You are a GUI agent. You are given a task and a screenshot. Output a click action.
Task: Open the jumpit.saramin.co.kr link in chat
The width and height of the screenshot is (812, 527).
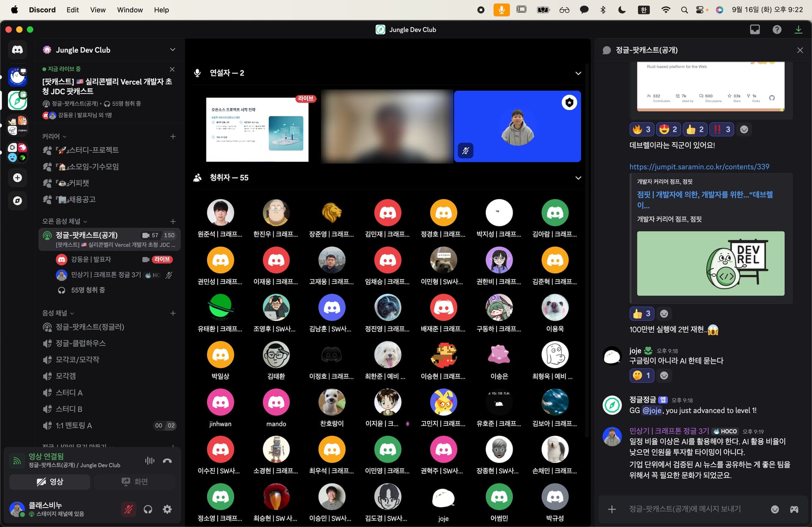tap(699, 167)
